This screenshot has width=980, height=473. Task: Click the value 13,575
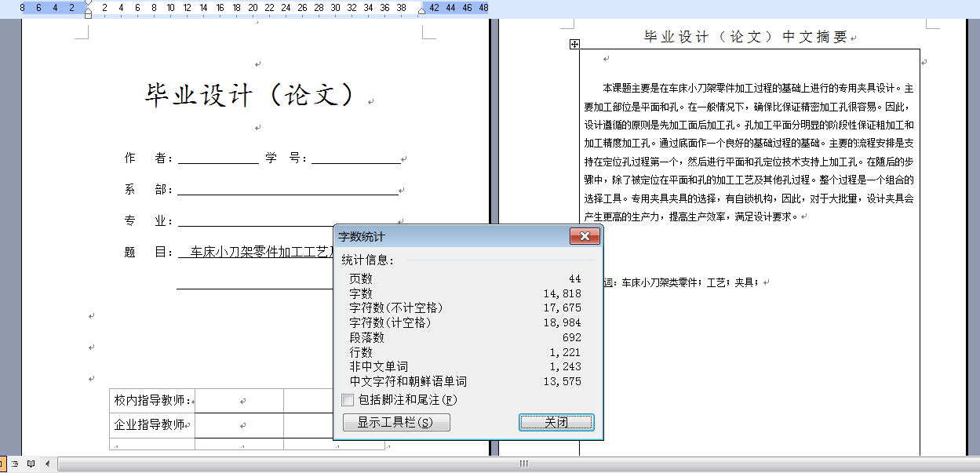pos(562,381)
